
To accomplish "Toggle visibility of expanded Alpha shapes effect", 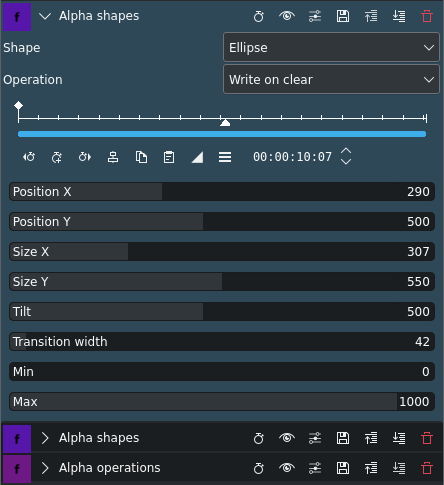I will pyautogui.click(x=287, y=16).
